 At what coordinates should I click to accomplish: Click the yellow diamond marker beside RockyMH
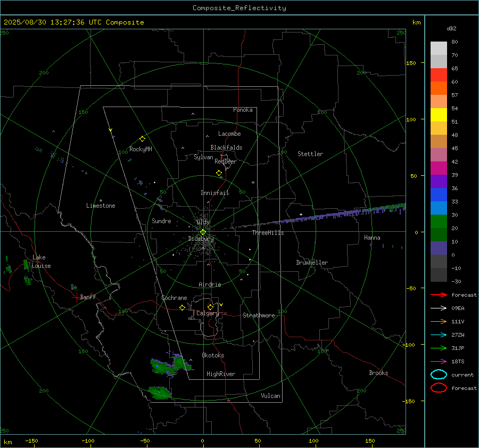pyautogui.click(x=142, y=139)
